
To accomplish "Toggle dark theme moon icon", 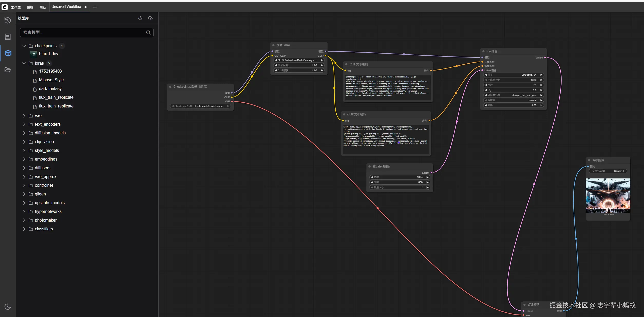I will (x=8, y=306).
